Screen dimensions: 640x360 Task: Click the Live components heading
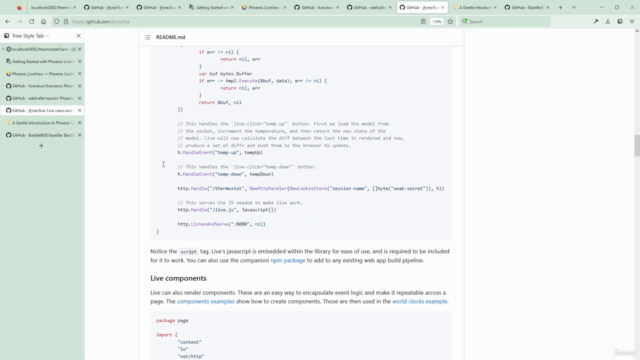(x=178, y=278)
